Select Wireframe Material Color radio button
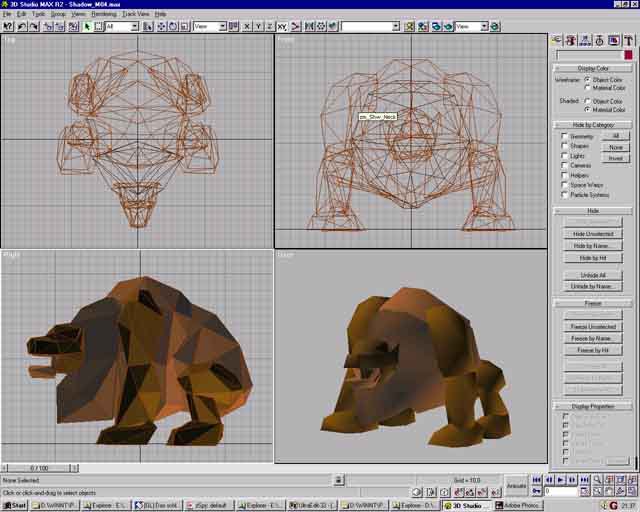The height and width of the screenshot is (512, 640). (x=588, y=87)
